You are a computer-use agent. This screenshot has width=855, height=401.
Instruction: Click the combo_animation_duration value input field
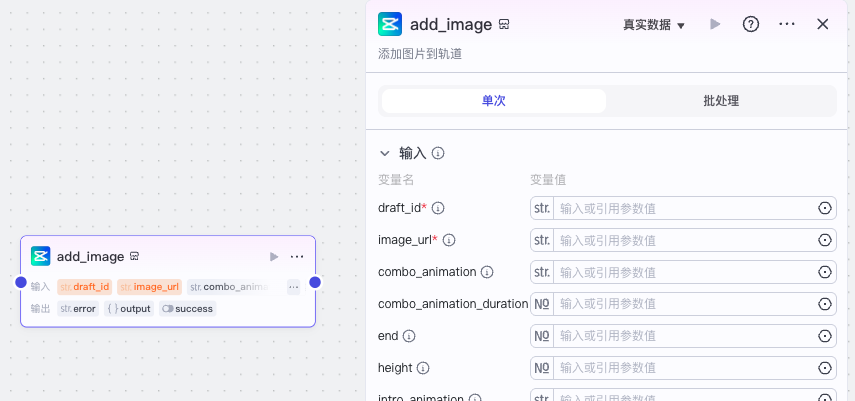tap(685, 304)
